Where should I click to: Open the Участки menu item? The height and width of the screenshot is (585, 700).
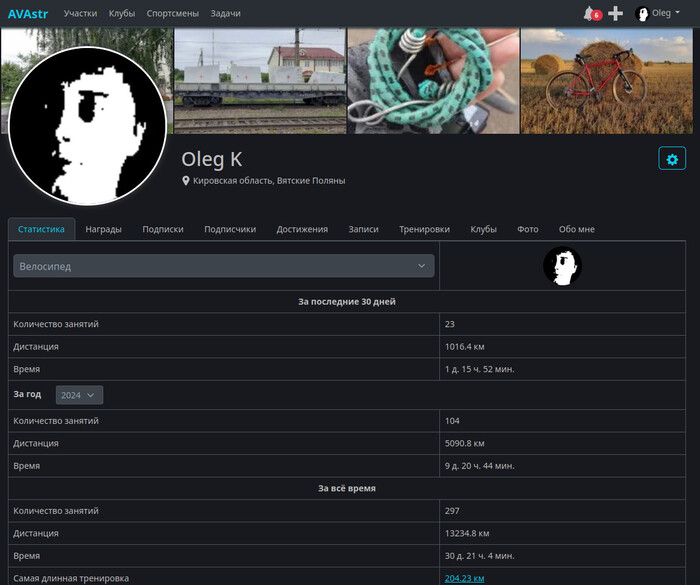[80, 13]
